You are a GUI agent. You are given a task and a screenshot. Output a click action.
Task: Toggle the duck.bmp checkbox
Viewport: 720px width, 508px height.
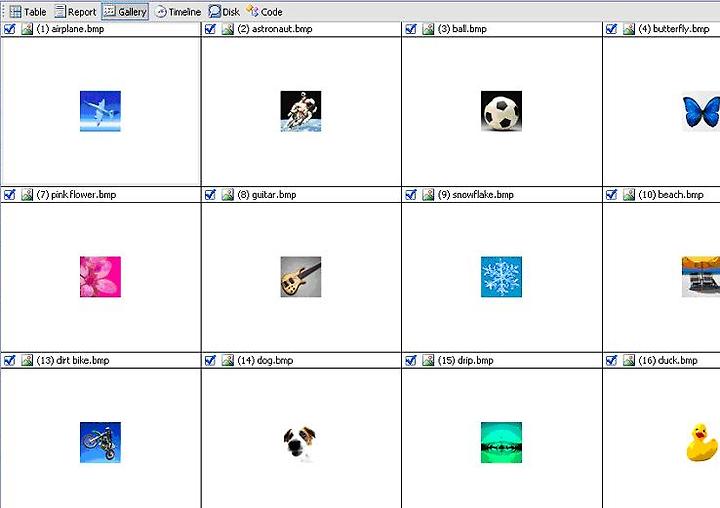pyautogui.click(x=611, y=361)
